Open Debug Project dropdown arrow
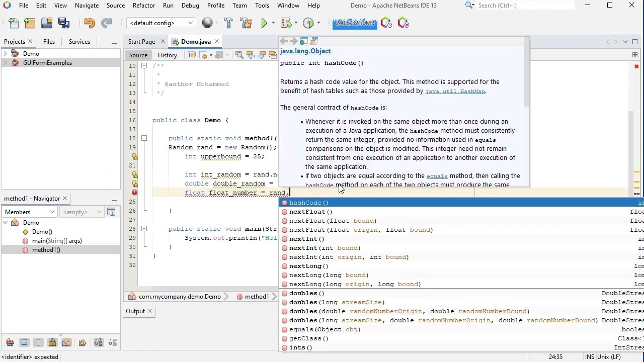Image resolution: width=644 pixels, height=362 pixels. (x=296, y=23)
